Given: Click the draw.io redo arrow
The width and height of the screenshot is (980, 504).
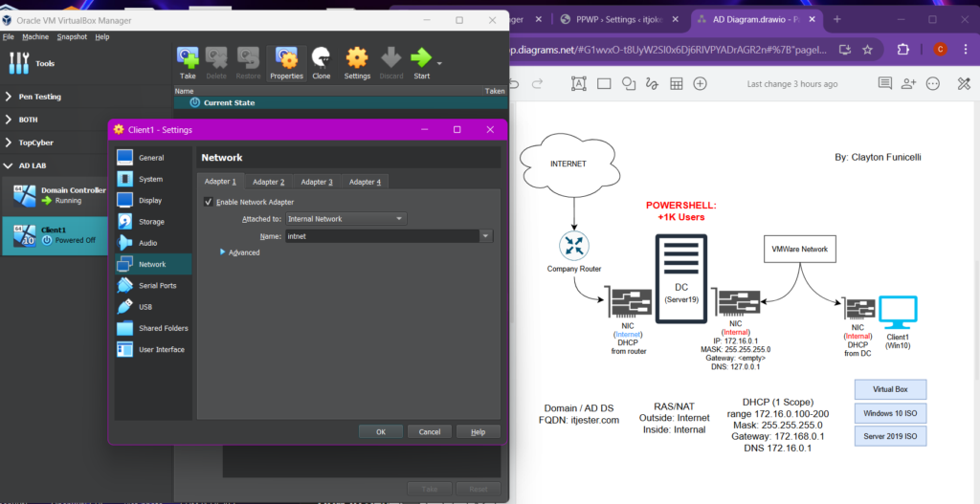Looking at the screenshot, I should (x=538, y=84).
